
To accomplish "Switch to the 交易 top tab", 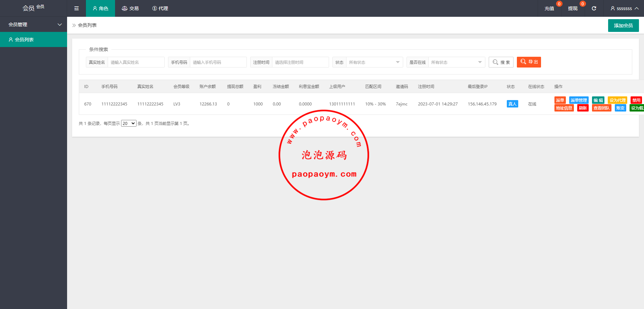I will [x=130, y=8].
